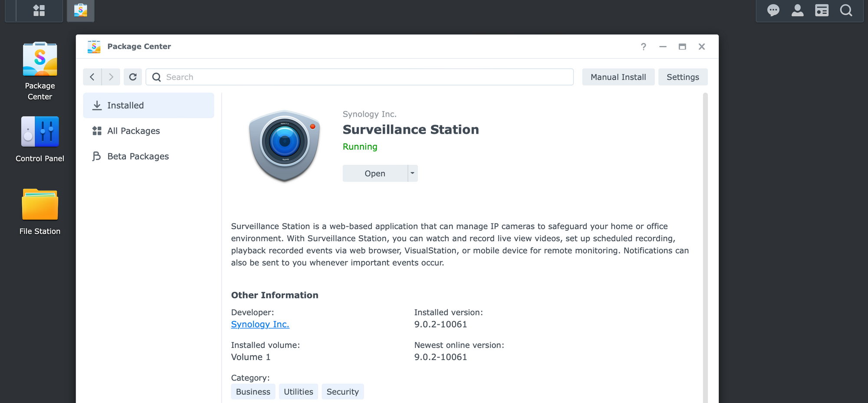The height and width of the screenshot is (403, 868).
Task: Click the Other Information heading
Action: point(274,295)
